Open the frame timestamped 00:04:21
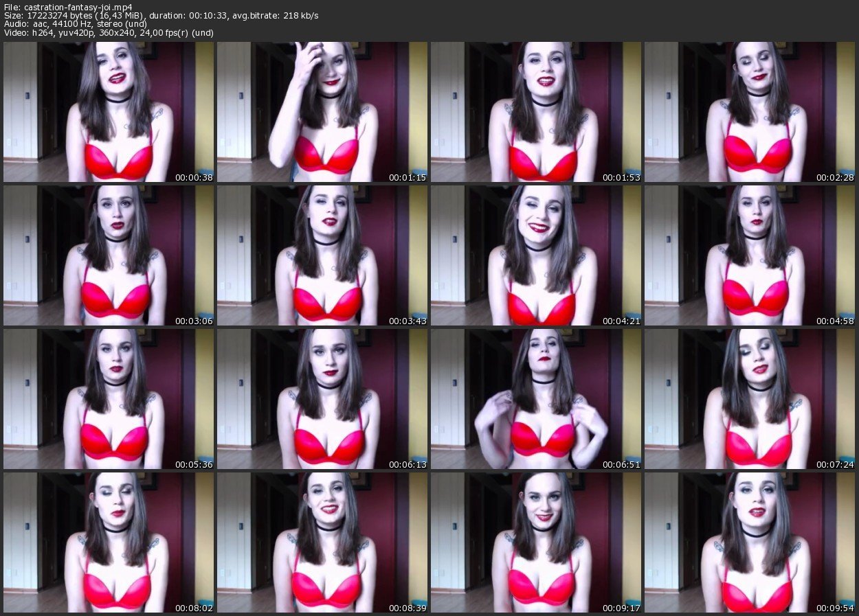 [x=535, y=255]
